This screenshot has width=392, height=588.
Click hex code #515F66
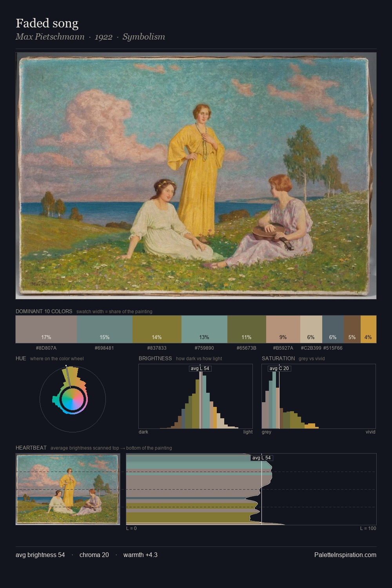click(x=333, y=348)
